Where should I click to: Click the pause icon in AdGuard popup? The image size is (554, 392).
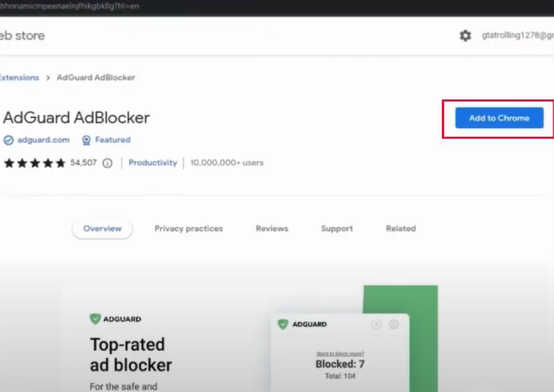click(x=377, y=324)
